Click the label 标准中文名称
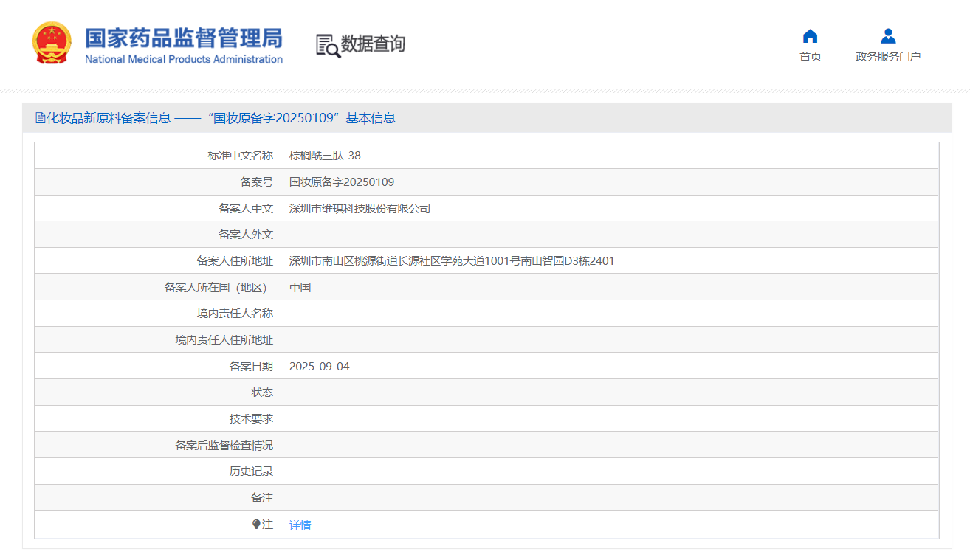This screenshot has width=970, height=560. pyautogui.click(x=241, y=156)
